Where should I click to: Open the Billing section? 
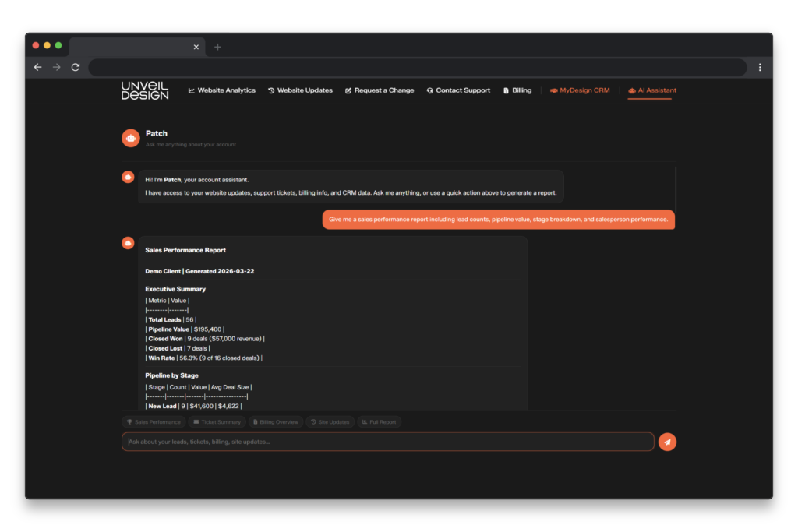click(x=517, y=90)
